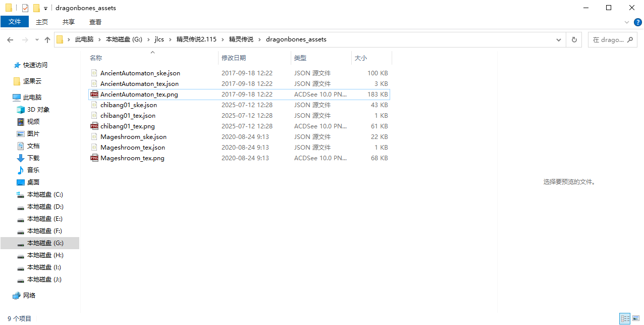Click the search magnifier icon
The height and width of the screenshot is (325, 644).
tap(630, 39)
